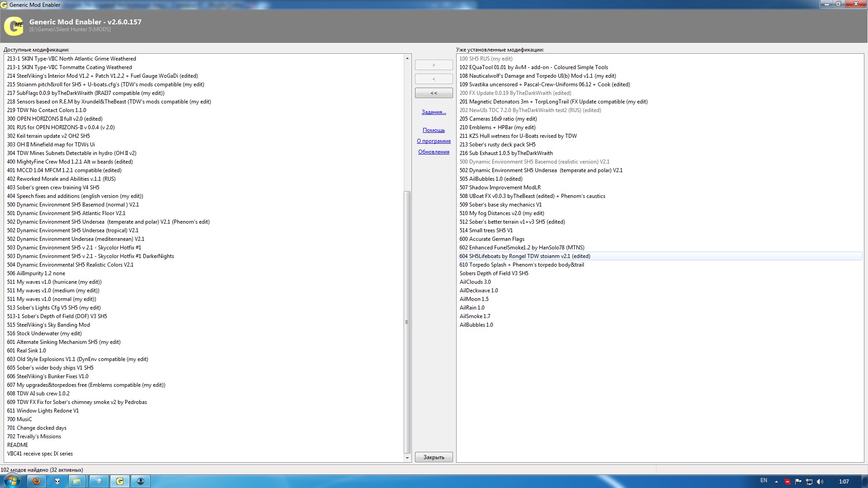Select 'VIIC41 receive spec IX series'

click(40, 454)
